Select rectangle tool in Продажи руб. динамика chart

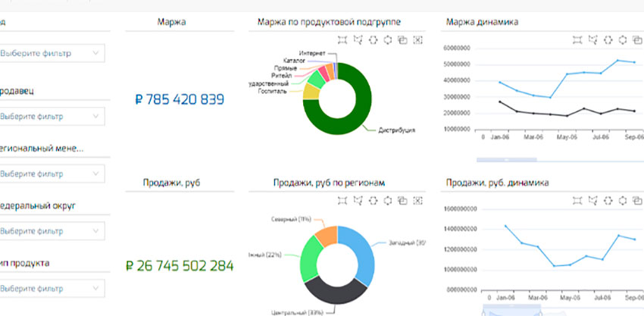[x=578, y=200]
